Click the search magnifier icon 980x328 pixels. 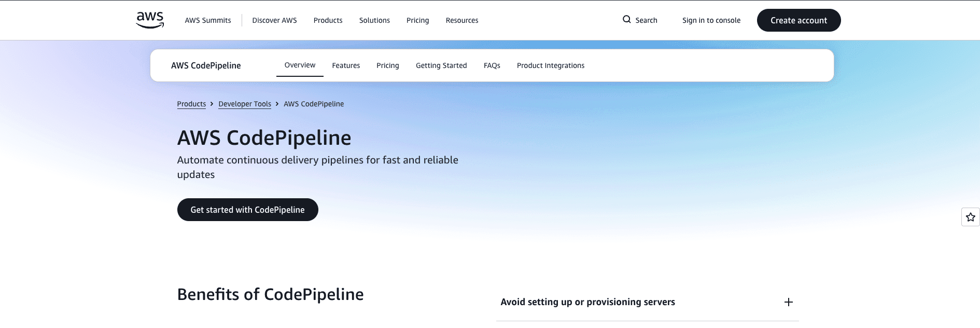tap(627, 20)
